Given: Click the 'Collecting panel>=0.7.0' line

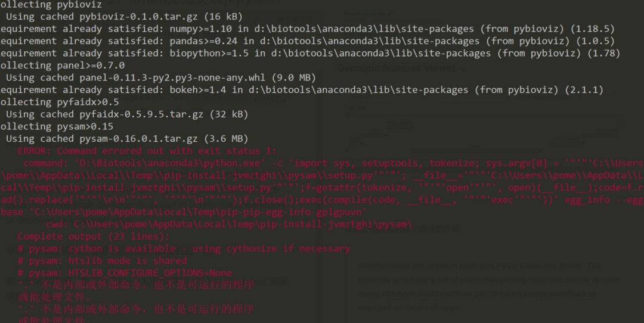Looking at the screenshot, I should point(63,66).
